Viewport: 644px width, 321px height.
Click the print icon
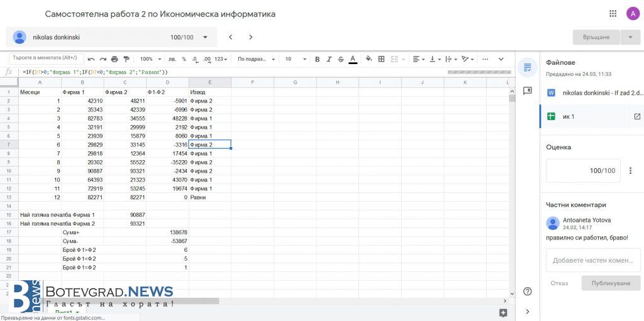pos(114,59)
